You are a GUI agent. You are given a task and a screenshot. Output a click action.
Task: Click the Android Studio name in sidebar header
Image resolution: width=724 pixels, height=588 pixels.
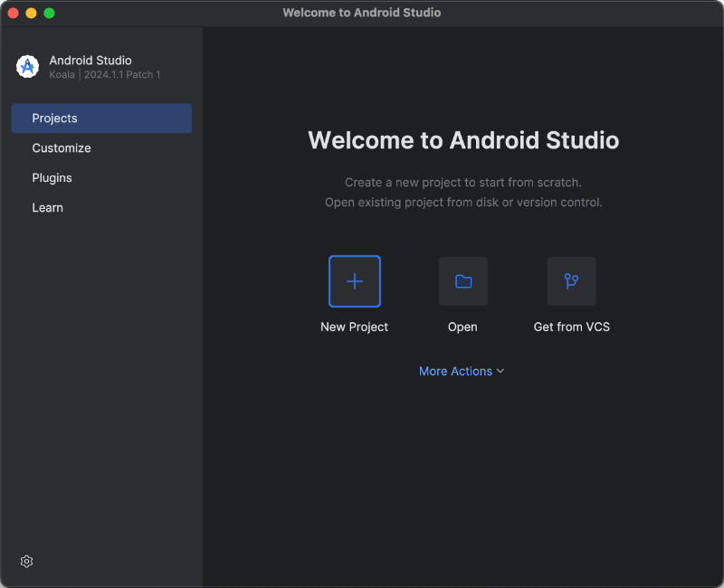90,61
